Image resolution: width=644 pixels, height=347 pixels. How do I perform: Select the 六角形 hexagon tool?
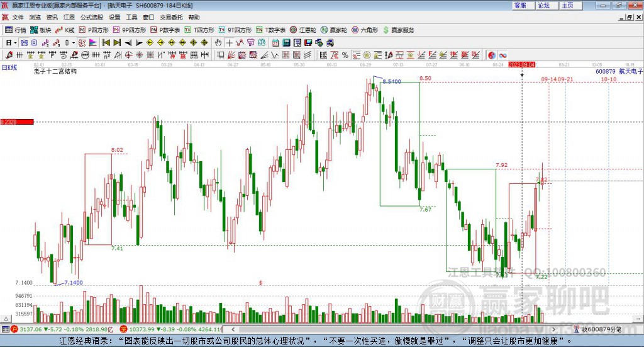tap(365, 30)
